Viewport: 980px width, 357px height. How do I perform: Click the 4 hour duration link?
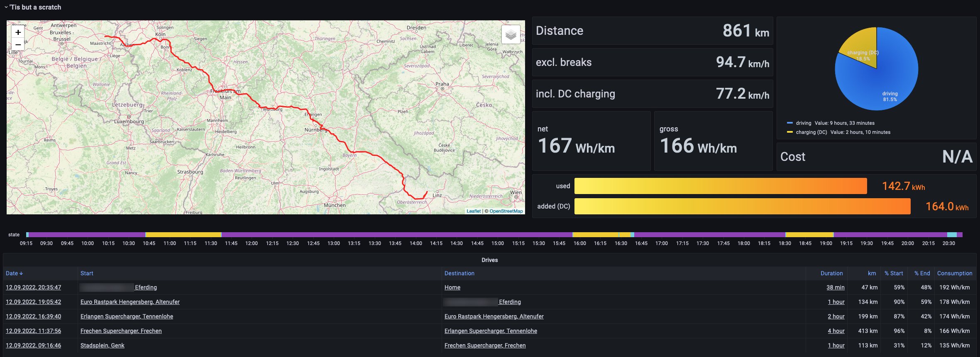coord(836,331)
